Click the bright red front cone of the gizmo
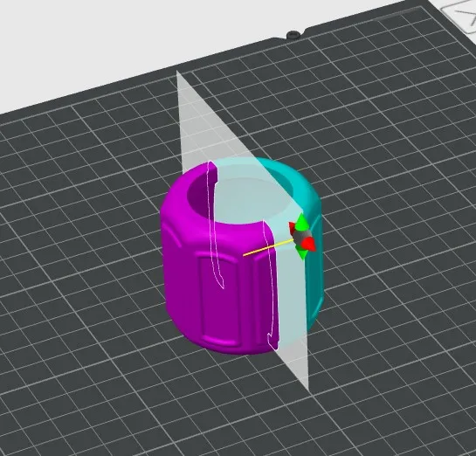The image size is (476, 456). (308, 244)
